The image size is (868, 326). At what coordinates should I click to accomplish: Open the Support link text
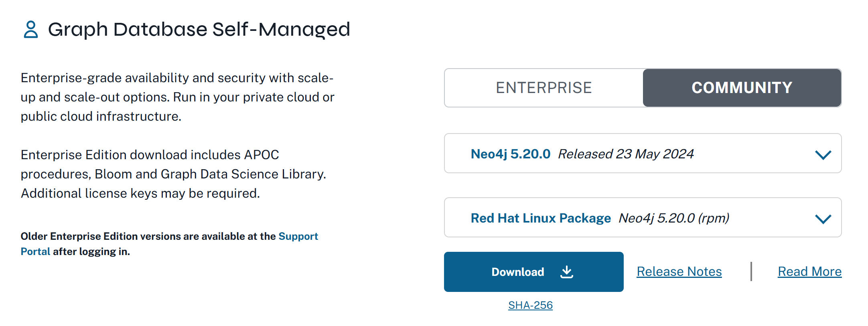(298, 236)
